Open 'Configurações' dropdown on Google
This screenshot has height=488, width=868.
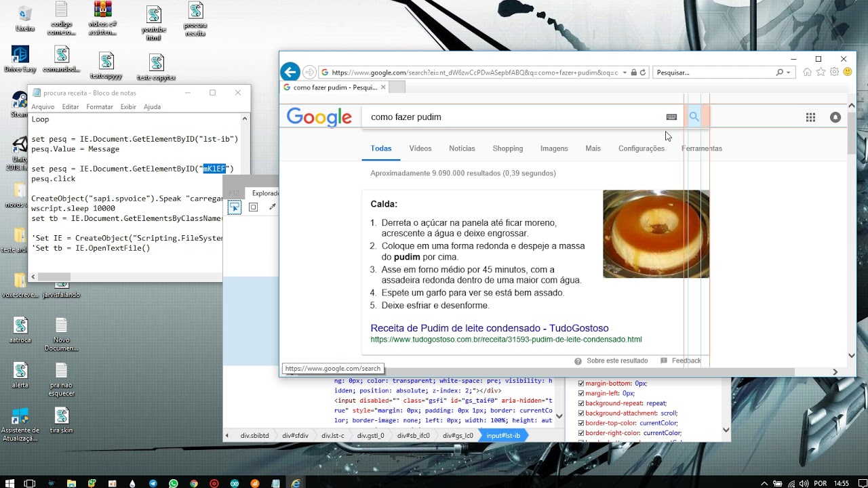(642, 148)
